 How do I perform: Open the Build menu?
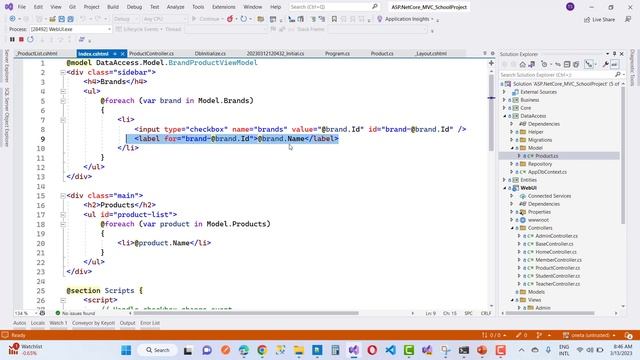click(x=113, y=7)
